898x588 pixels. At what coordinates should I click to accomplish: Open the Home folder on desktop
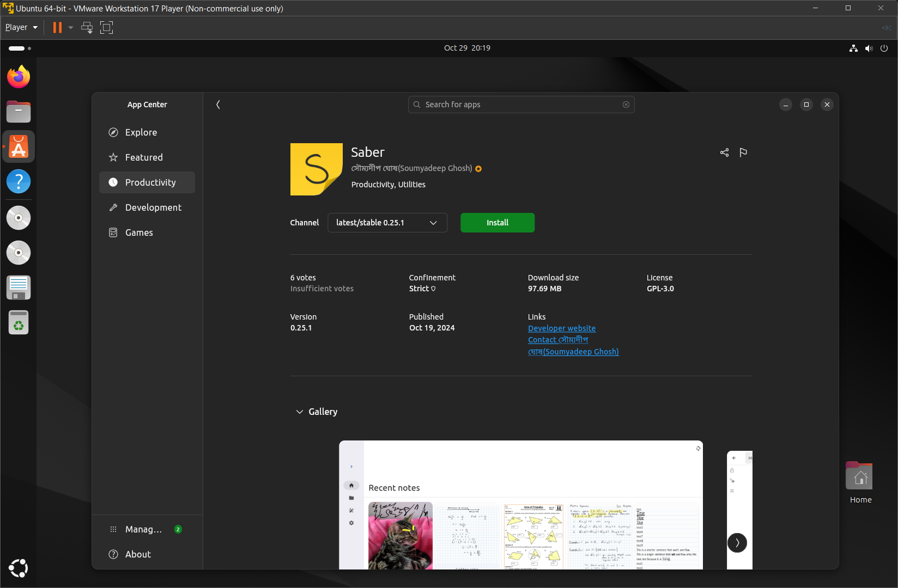[860, 483]
